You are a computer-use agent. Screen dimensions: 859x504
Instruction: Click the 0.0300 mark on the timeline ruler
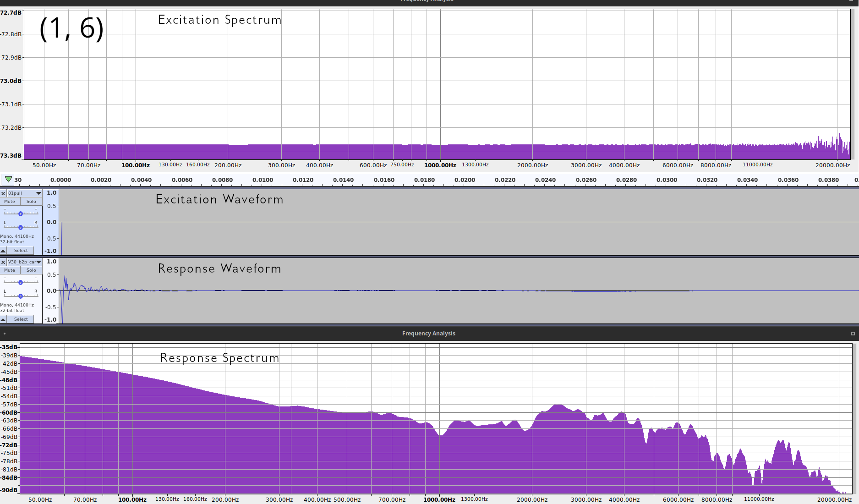click(x=667, y=180)
